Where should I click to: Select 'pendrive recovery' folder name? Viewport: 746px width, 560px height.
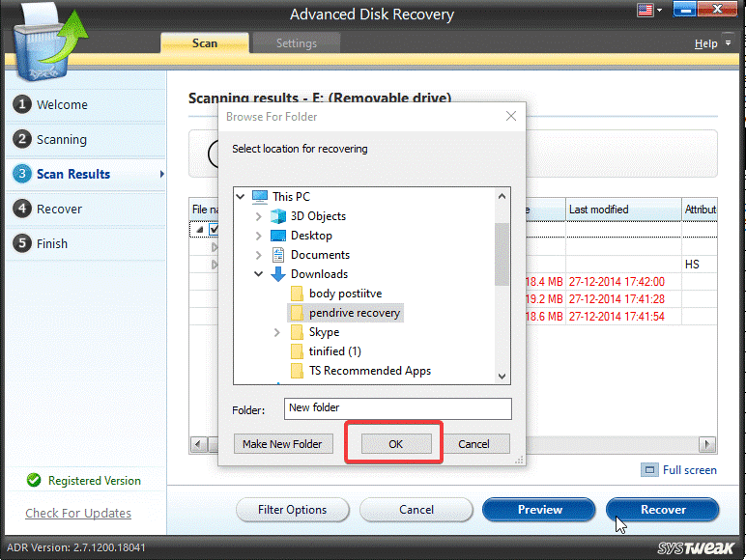click(x=355, y=313)
